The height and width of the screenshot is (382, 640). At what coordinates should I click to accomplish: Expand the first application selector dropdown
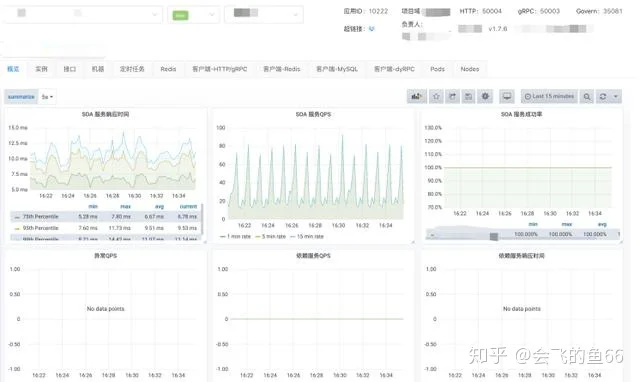click(83, 15)
